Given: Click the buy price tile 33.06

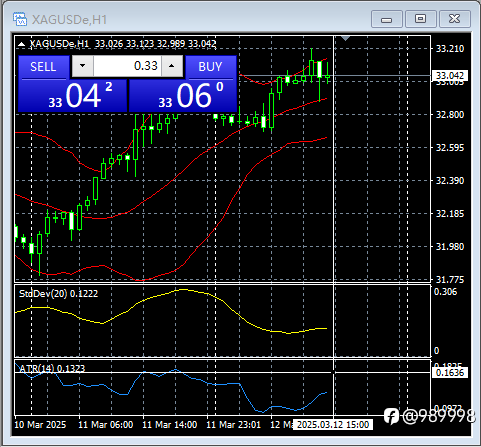Looking at the screenshot, I should [183, 96].
